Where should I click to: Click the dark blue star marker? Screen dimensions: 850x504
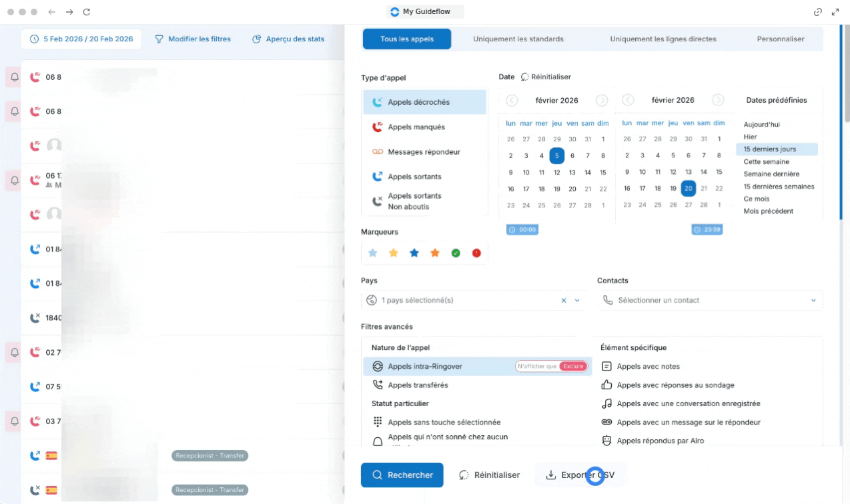point(414,253)
